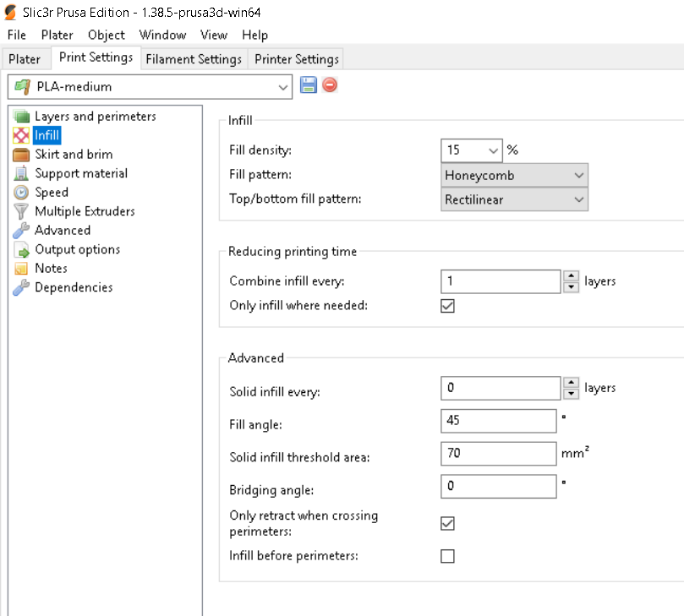The height and width of the screenshot is (616, 684).
Task: Decrease Combine infill every value
Action: point(571,287)
